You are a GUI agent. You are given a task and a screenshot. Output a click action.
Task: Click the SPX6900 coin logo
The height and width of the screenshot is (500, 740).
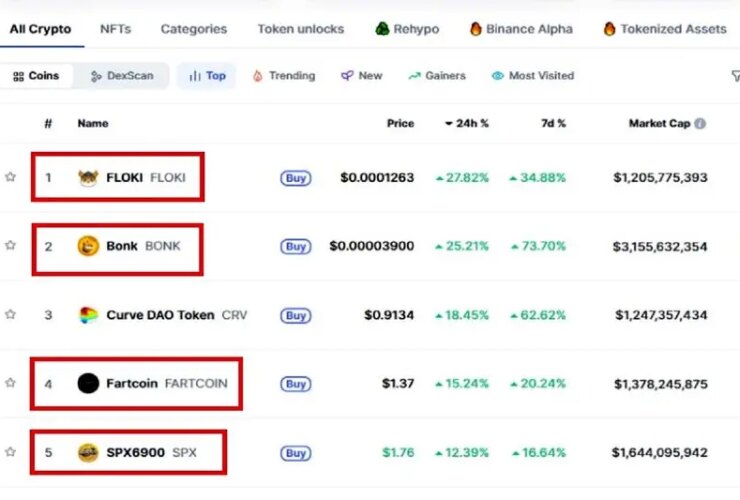click(88, 452)
